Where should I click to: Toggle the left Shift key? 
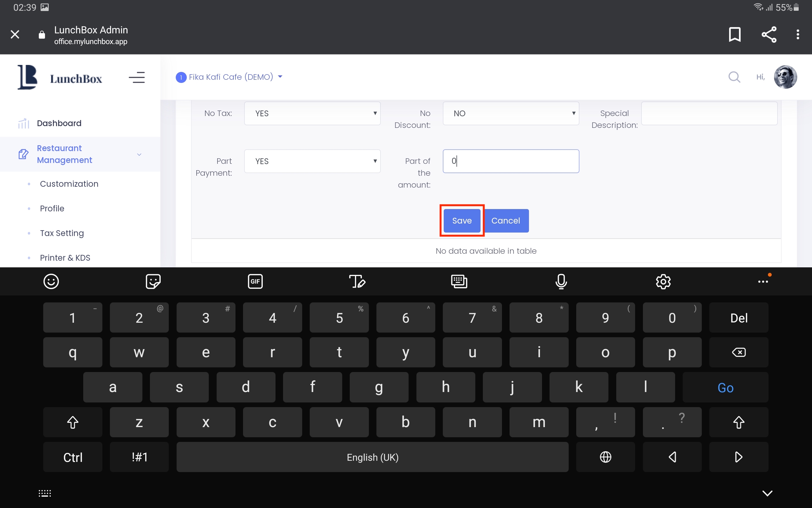[72, 422]
